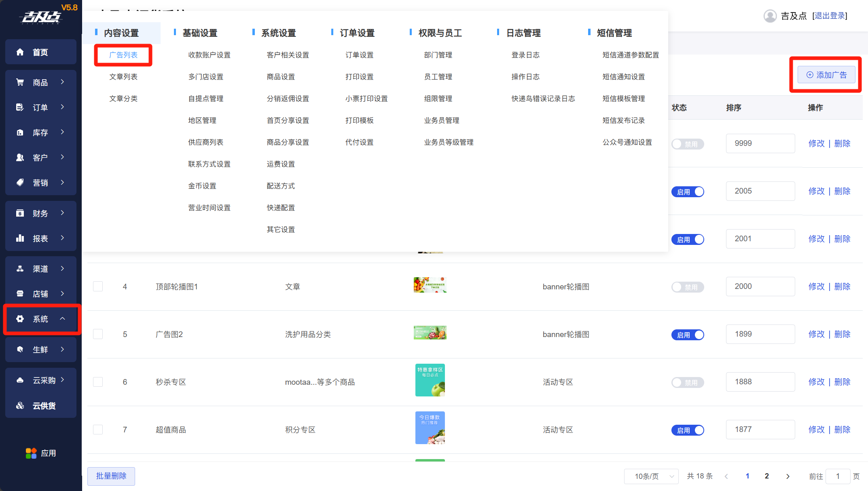Screen dimensions: 868x491
Task: Click the sort input showing 1888
Action: [x=760, y=382]
